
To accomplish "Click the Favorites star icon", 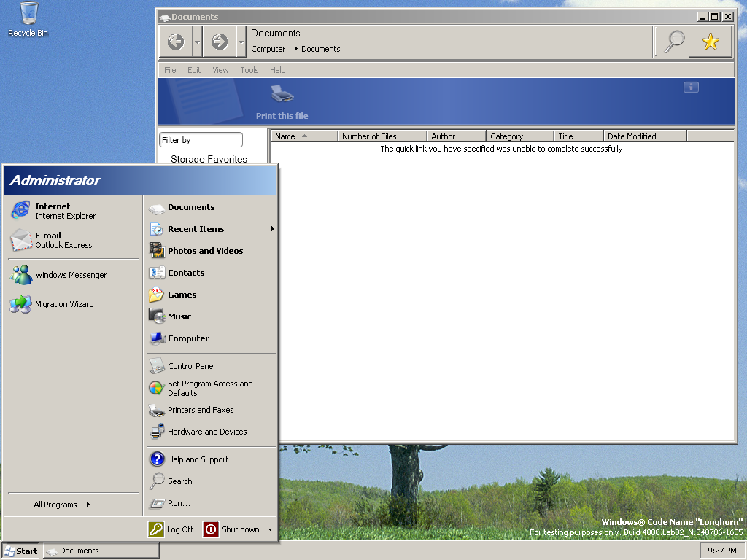I will 710,42.
